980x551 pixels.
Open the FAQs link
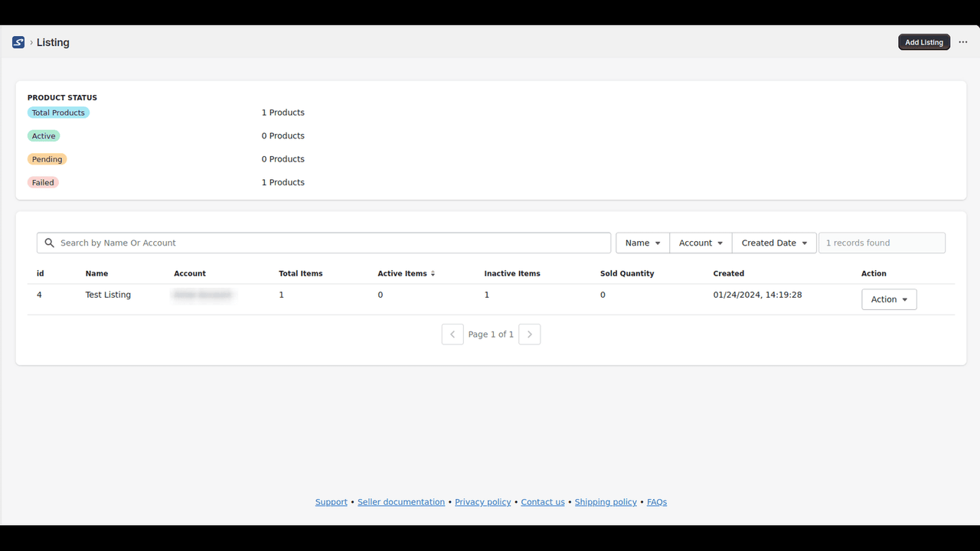657,502
